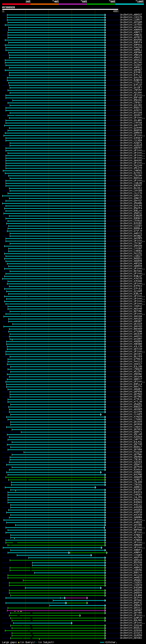Image resolution: width=146 pixels, height=644 pixels.
Task: Open hit UniRef100_Q4PM67
Action: pyautogui.click(x=131, y=70)
